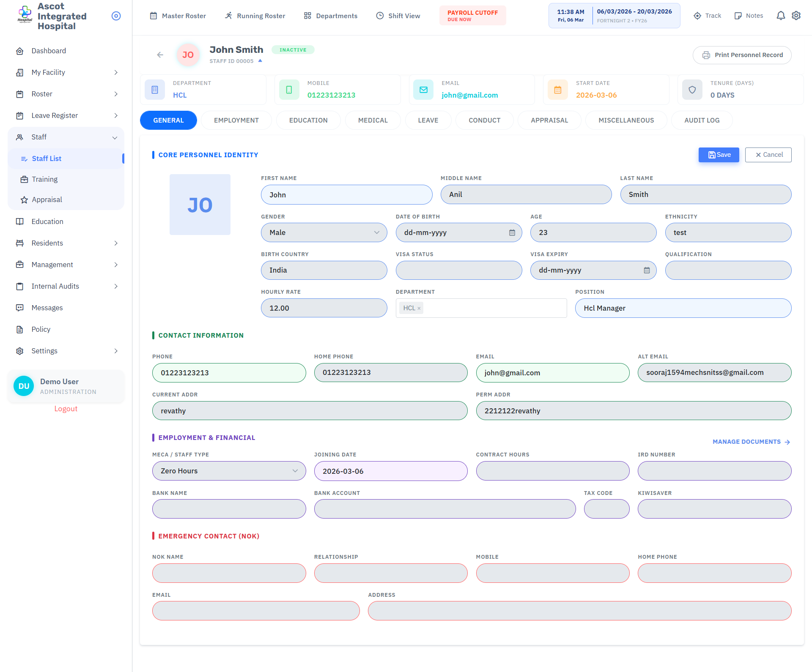Click the back arrow beside John Smith

pos(160,55)
